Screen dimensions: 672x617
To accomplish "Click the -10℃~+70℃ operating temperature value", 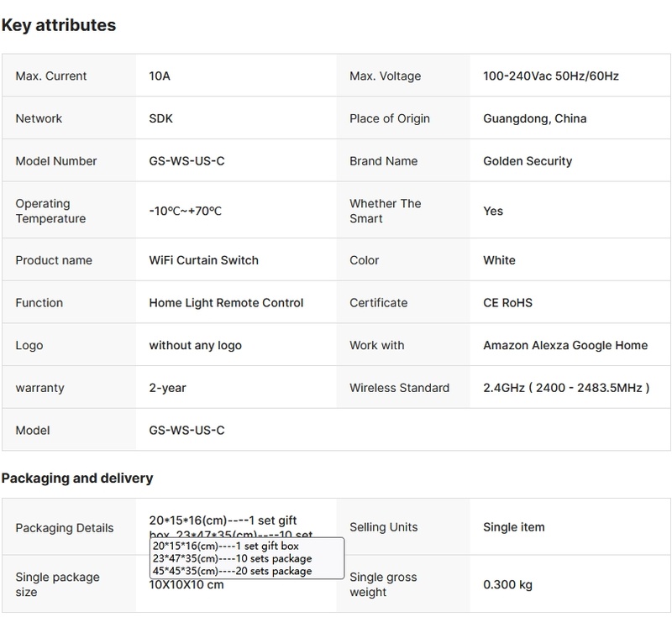I will click(185, 211).
